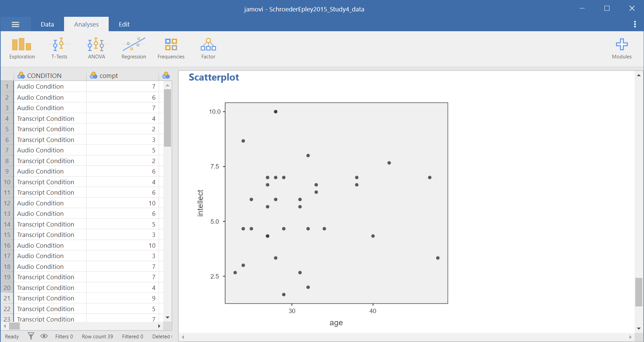
Task: Open the Factor analysis menu
Action: point(208,49)
